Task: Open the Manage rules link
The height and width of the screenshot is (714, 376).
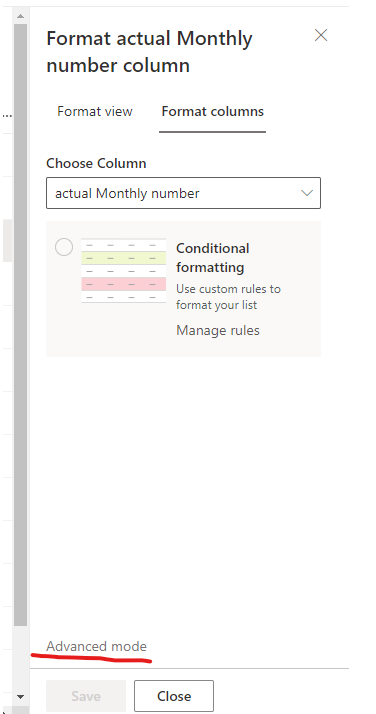Action: tap(218, 330)
